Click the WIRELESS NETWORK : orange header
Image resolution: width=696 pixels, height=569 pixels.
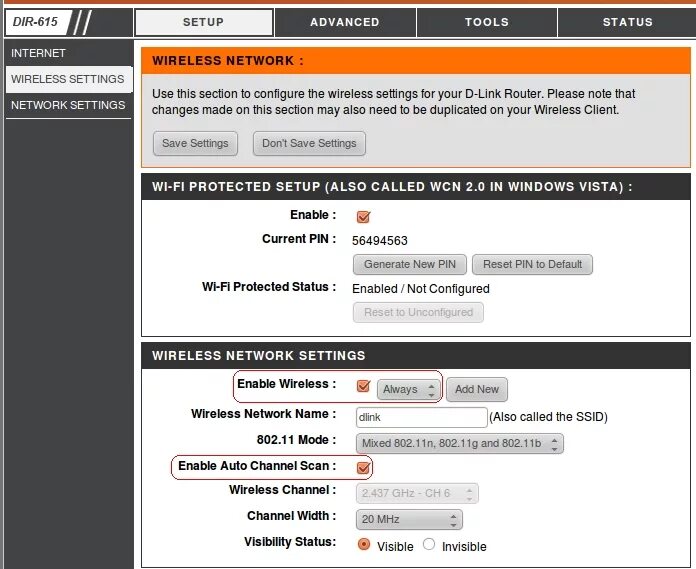415,61
